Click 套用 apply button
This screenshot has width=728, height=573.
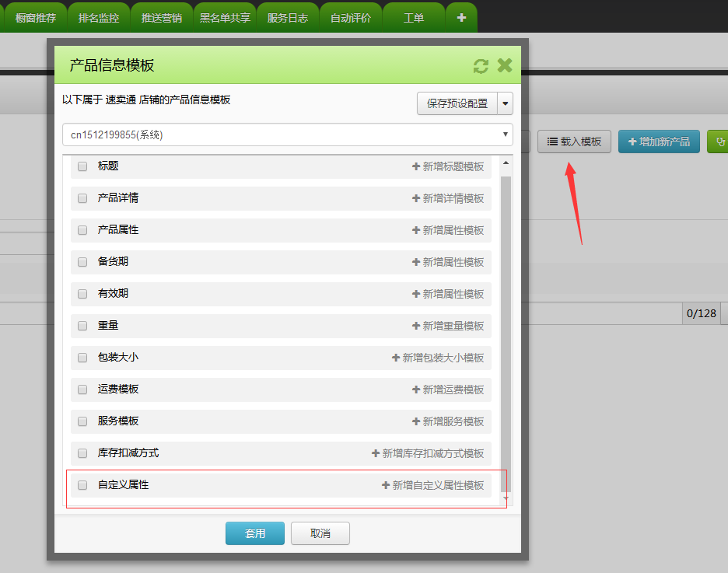[x=255, y=533]
